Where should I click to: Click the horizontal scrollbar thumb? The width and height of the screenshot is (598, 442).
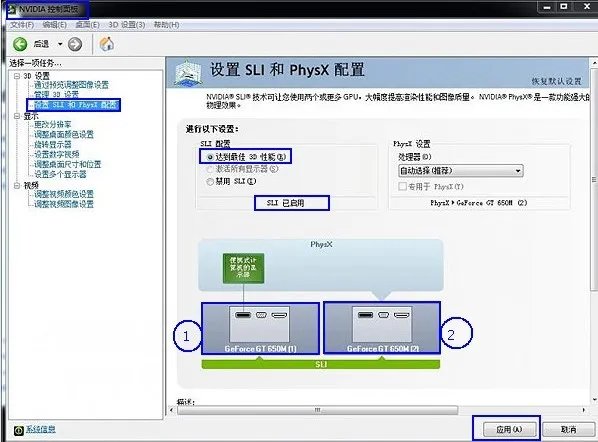click(317, 410)
